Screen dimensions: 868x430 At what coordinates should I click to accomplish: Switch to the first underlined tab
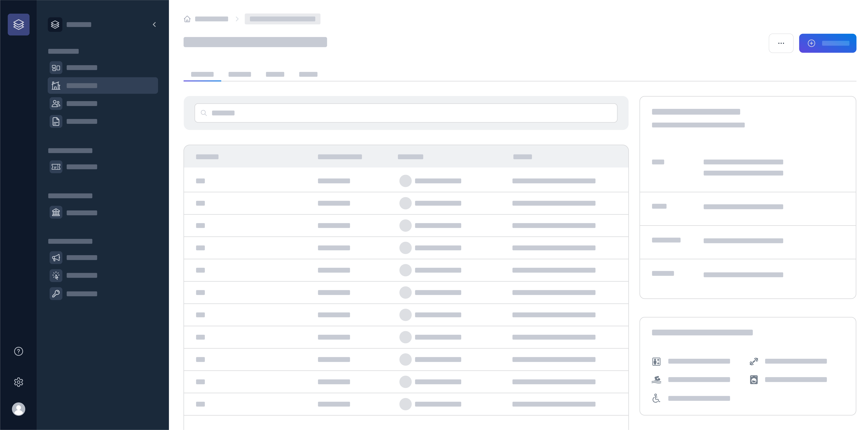pos(202,74)
